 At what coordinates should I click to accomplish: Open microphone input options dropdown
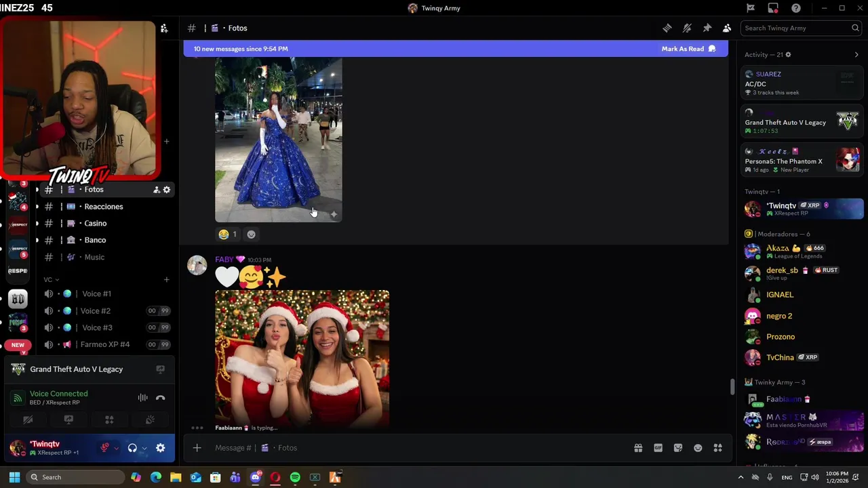tap(117, 448)
